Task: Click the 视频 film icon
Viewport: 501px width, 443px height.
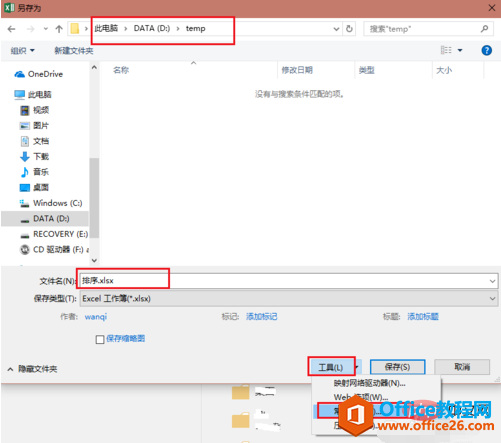Action: coord(25,110)
